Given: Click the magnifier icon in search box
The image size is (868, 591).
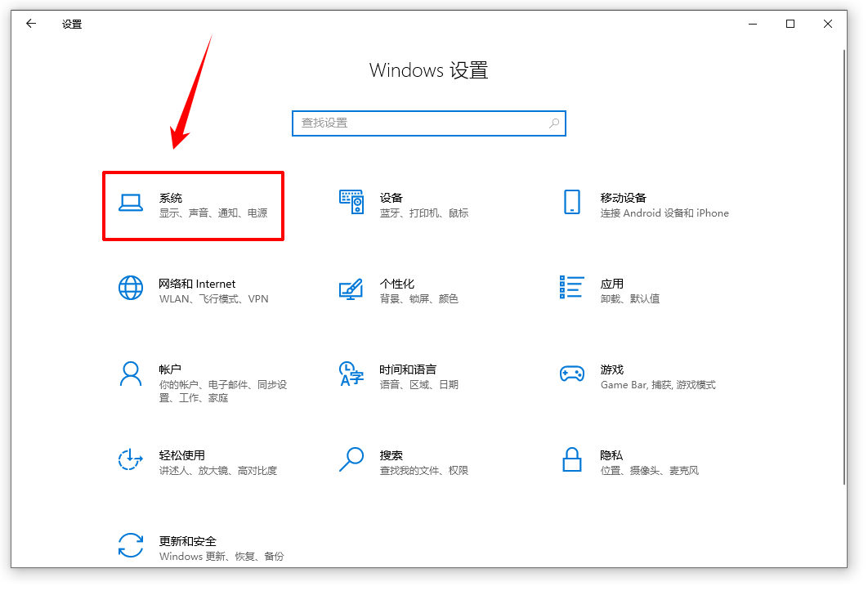Looking at the screenshot, I should [x=554, y=123].
